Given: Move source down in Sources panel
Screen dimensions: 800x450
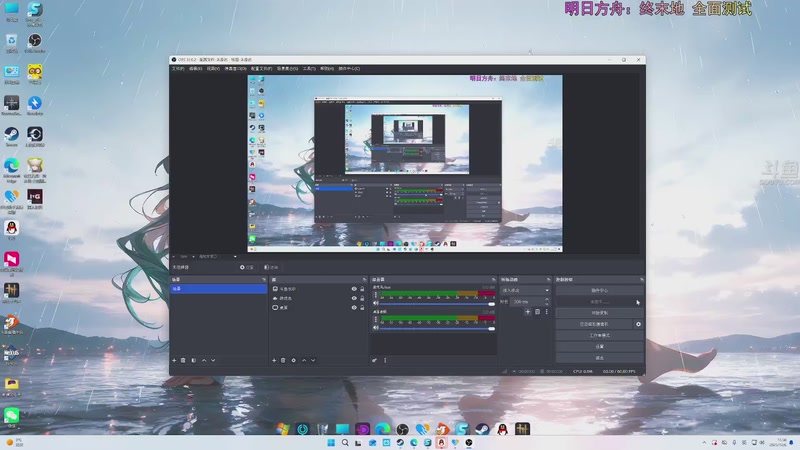Looking at the screenshot, I should pyautogui.click(x=313, y=360).
